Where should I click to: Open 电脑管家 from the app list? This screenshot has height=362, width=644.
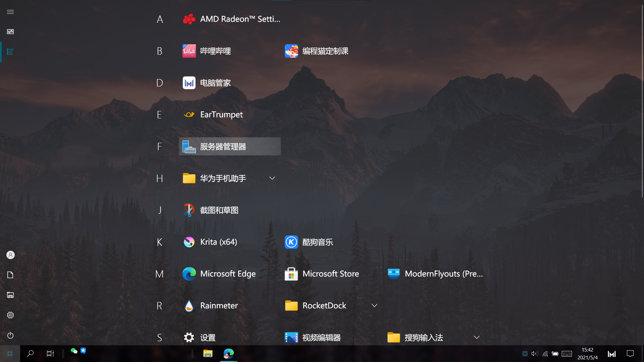(230, 83)
